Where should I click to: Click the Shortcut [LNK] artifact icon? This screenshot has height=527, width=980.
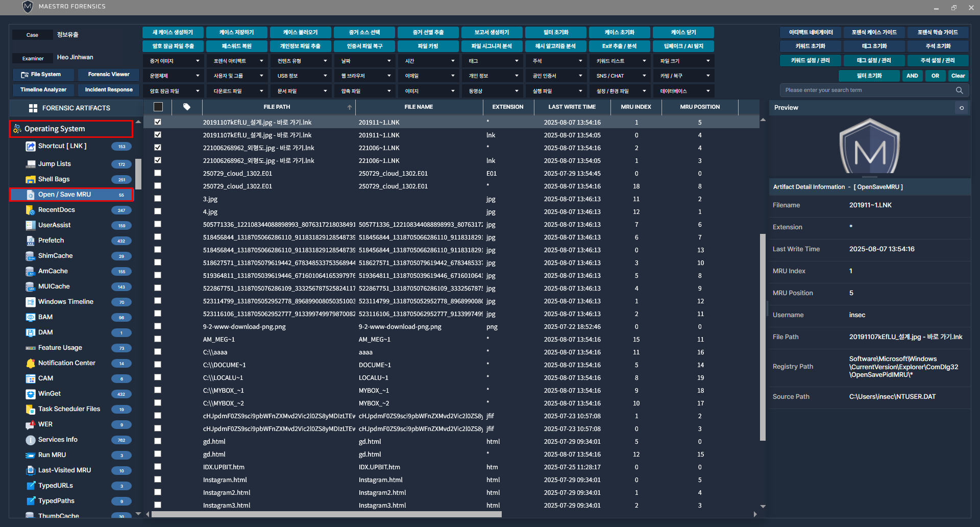click(x=31, y=147)
